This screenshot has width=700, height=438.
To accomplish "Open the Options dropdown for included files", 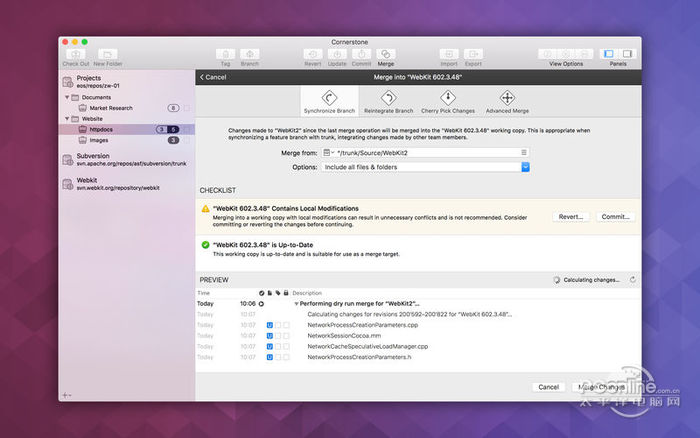I will [x=525, y=167].
